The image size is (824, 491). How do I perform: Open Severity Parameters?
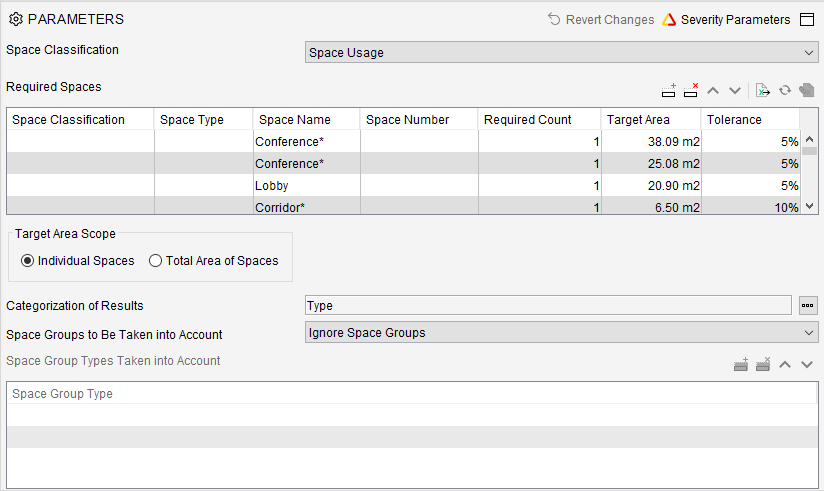tap(726, 19)
